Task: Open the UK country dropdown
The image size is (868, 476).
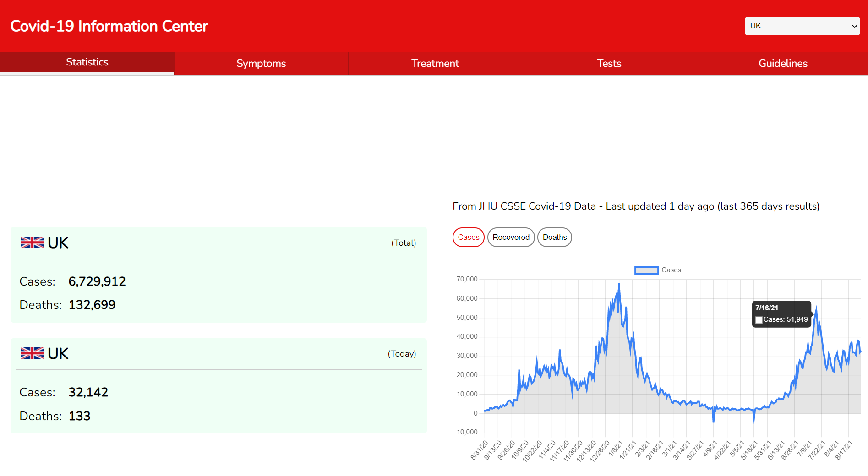Action: point(802,26)
